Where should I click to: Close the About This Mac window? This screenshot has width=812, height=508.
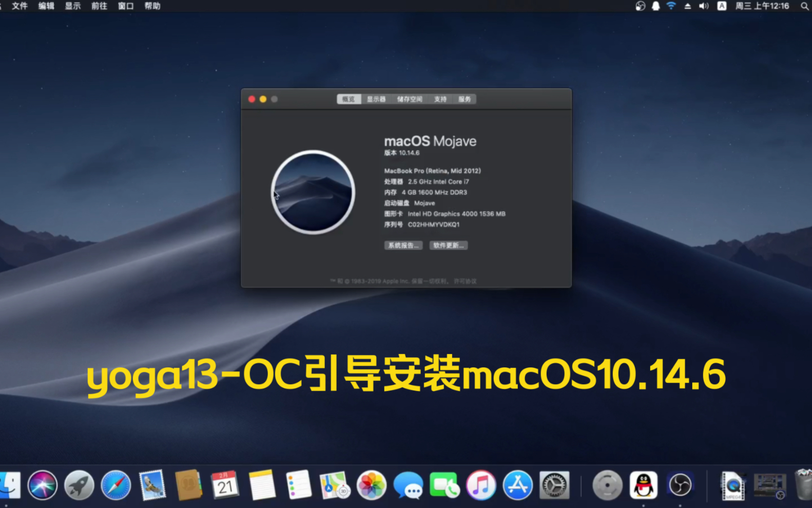click(x=252, y=99)
